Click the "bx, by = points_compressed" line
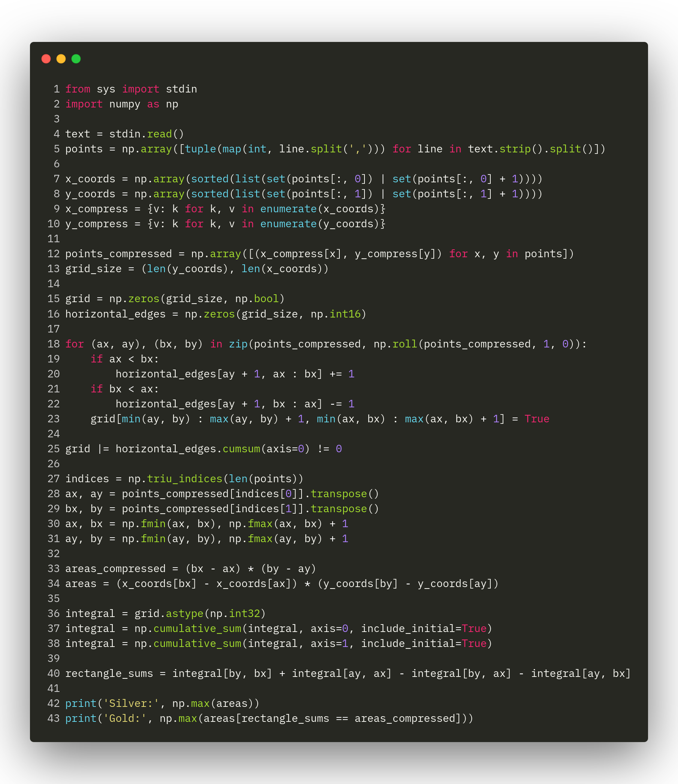The image size is (678, 784). point(222,509)
